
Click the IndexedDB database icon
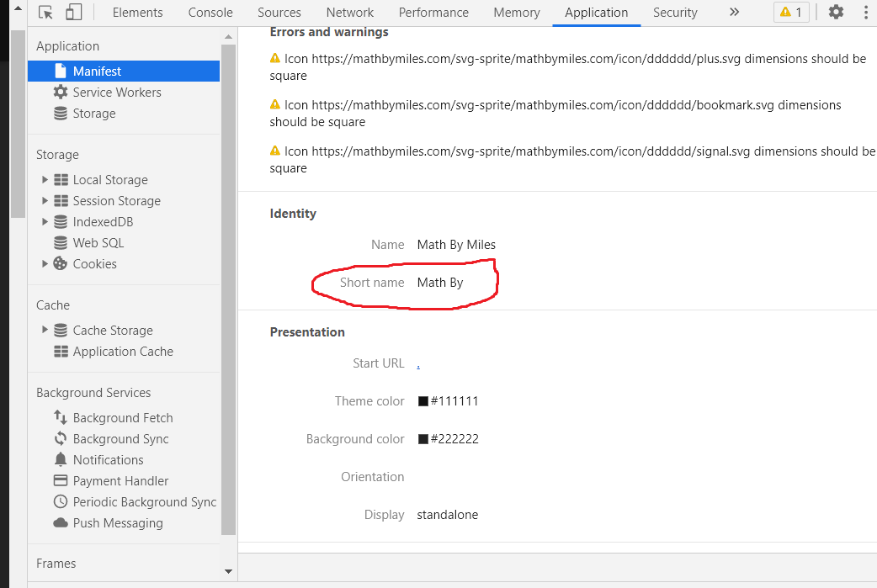point(61,222)
